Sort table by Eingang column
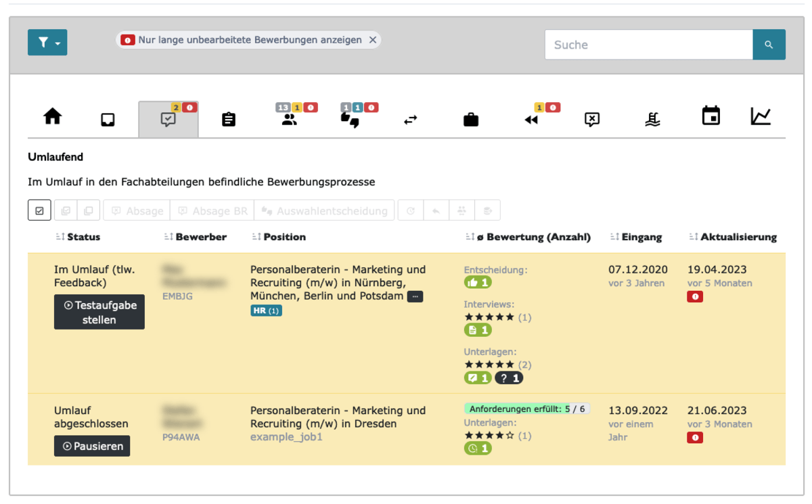812x504 pixels. (636, 237)
